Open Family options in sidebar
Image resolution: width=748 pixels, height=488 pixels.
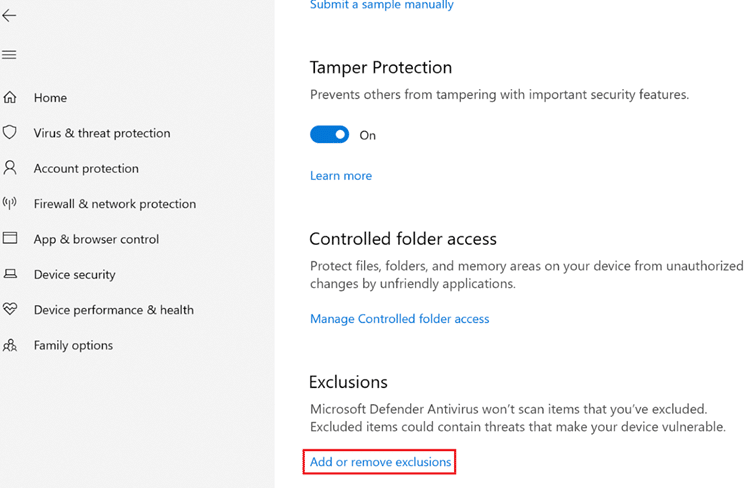[x=73, y=345]
